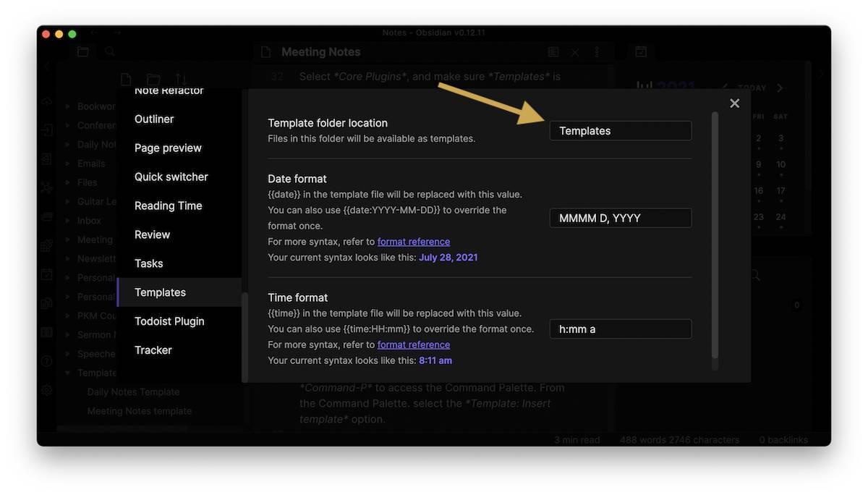This screenshot has height=495, width=868.
Task: Click the Date format input field
Action: click(621, 218)
